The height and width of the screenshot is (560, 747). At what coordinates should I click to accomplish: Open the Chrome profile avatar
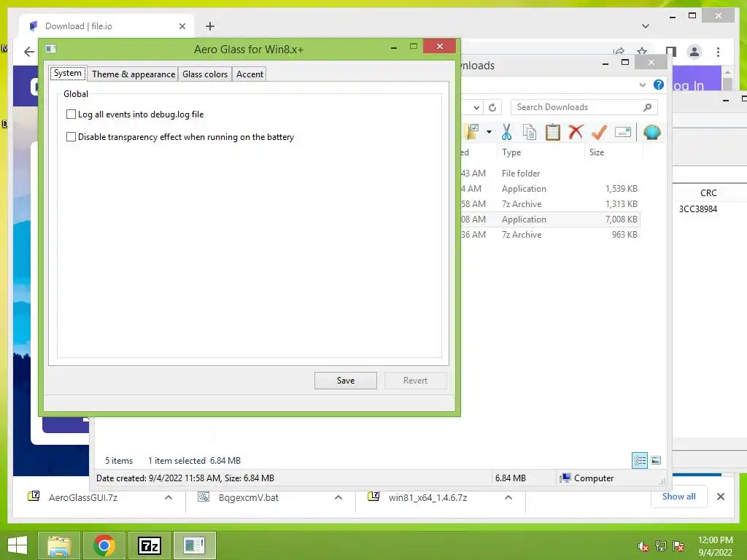pos(694,52)
